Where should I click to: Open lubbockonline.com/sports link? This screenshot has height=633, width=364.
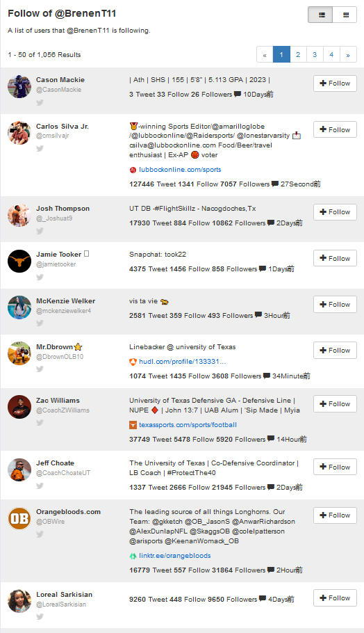click(x=180, y=170)
